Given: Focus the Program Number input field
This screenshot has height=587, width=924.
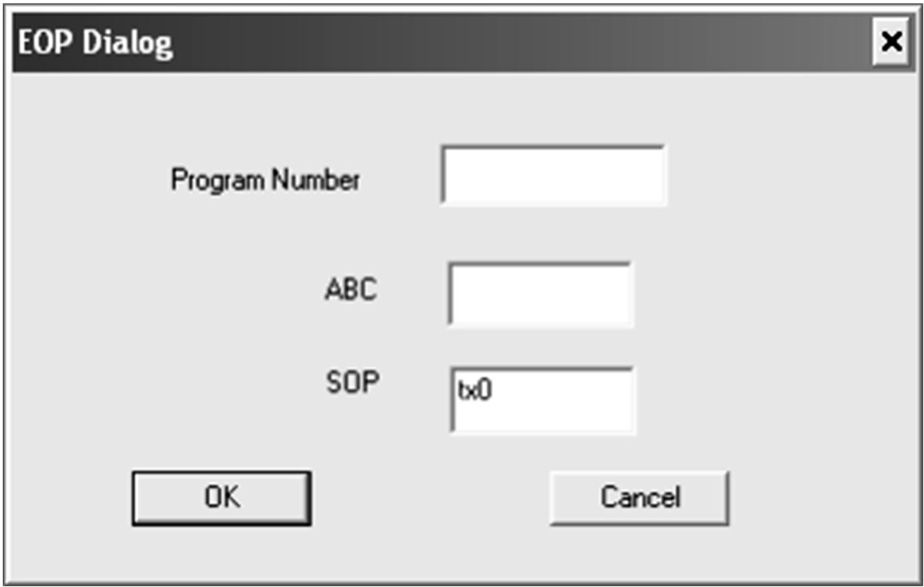Looking at the screenshot, I should 553,175.
